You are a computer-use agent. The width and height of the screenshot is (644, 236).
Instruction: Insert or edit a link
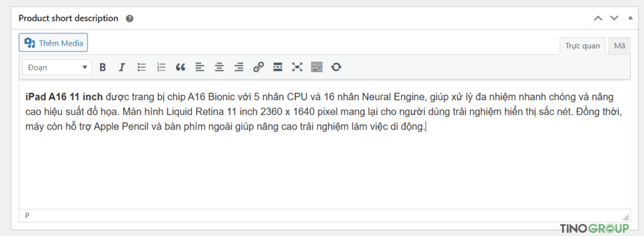(258, 67)
